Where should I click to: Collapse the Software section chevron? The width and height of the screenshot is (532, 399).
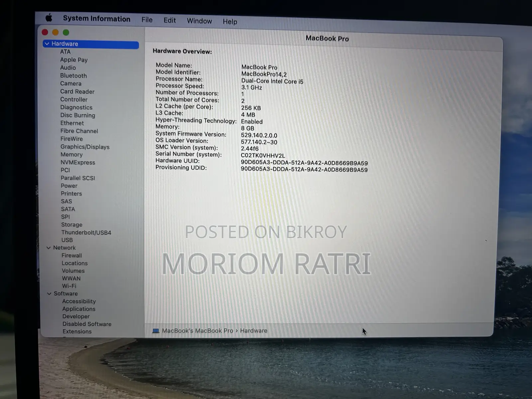click(x=49, y=294)
